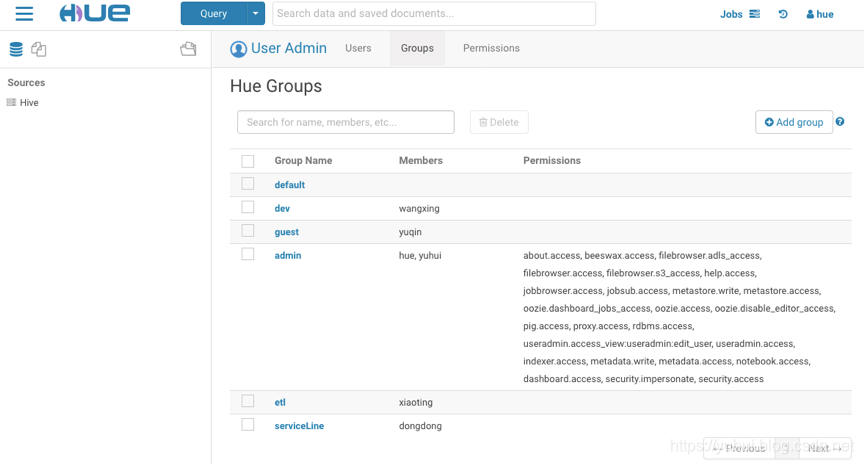The image size is (864, 464).
Task: Click the Previous pagination button
Action: pyautogui.click(x=740, y=449)
